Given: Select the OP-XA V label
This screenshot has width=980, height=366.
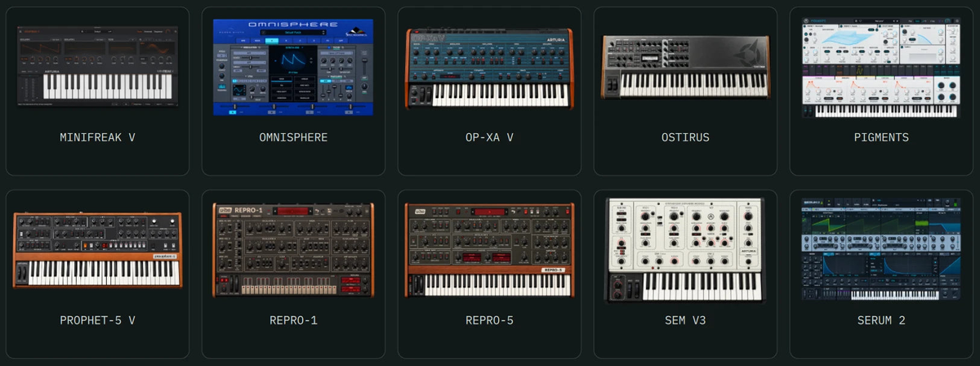Looking at the screenshot, I should 489,137.
